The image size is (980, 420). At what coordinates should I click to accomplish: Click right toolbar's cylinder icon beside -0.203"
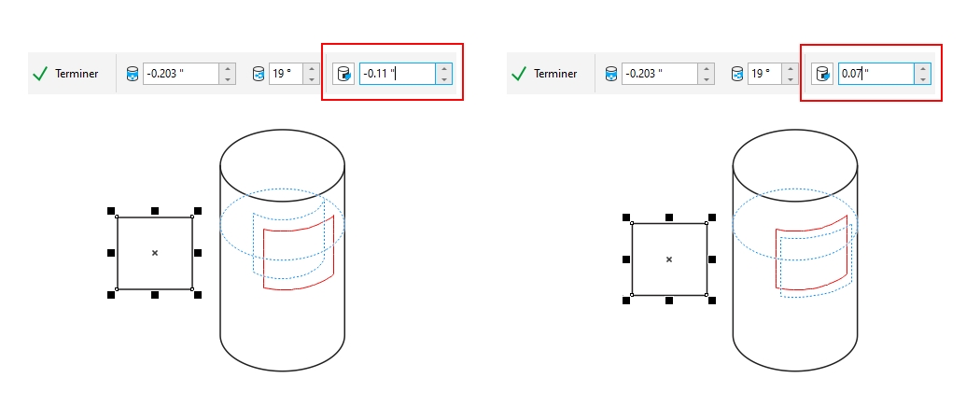pos(610,74)
